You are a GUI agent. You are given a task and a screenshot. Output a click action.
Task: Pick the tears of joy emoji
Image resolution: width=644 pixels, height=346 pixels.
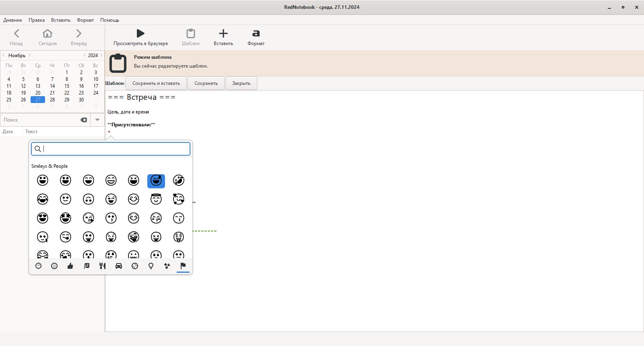43,199
